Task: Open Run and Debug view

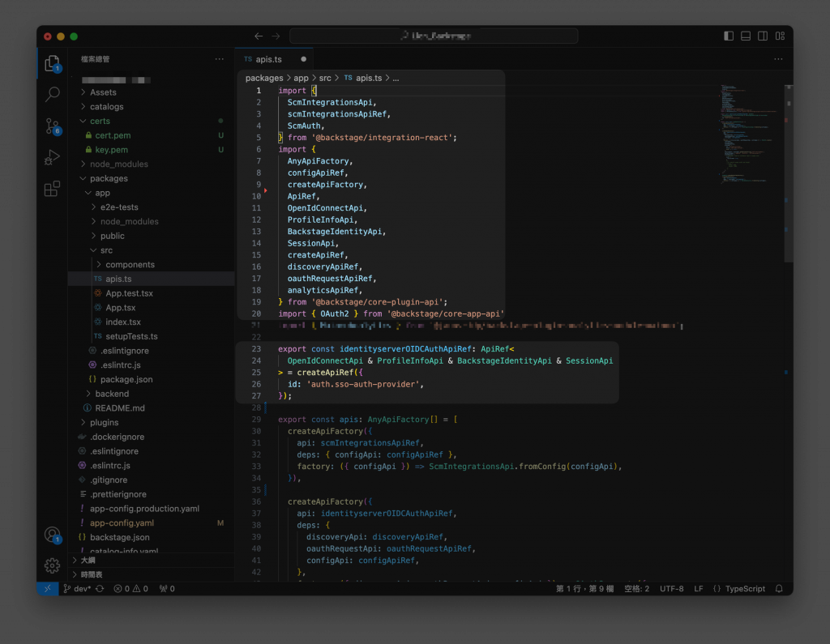Action: tap(52, 157)
